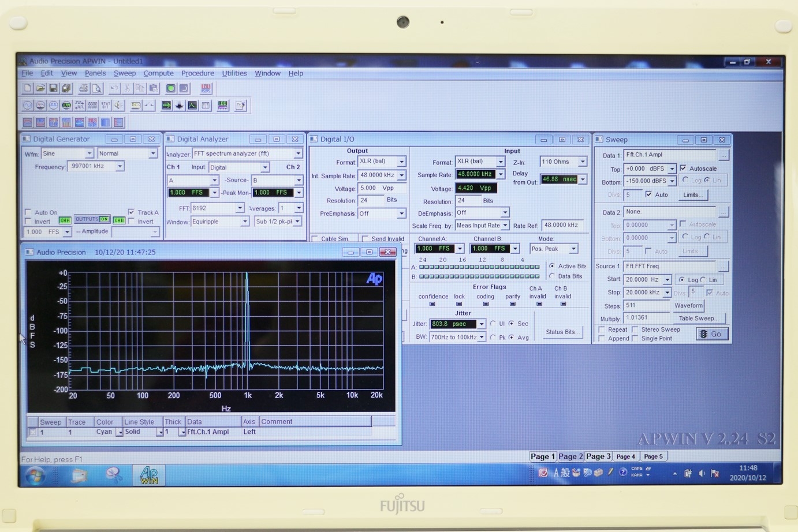Switch to the Page 4 tab
The image size is (798, 532).
tap(625, 456)
